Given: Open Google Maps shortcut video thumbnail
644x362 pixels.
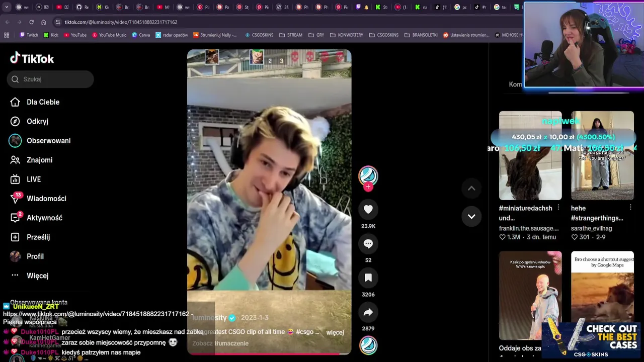Looking at the screenshot, I should click(x=602, y=296).
